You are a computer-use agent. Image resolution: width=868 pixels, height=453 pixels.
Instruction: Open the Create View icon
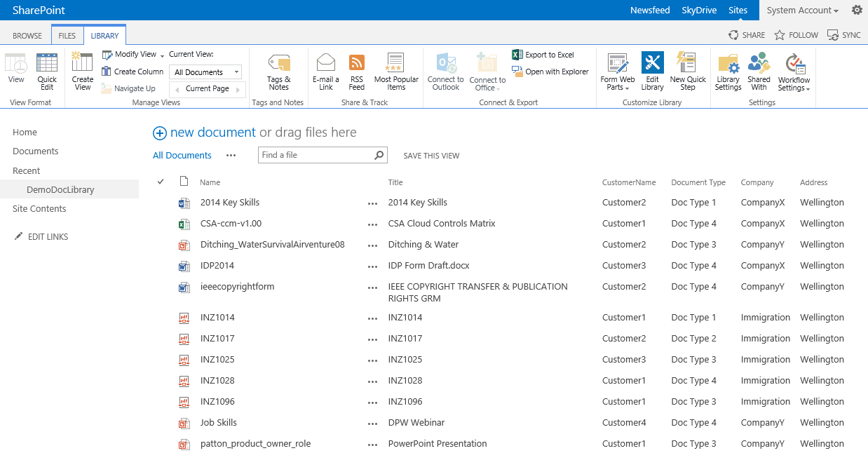coord(83,72)
